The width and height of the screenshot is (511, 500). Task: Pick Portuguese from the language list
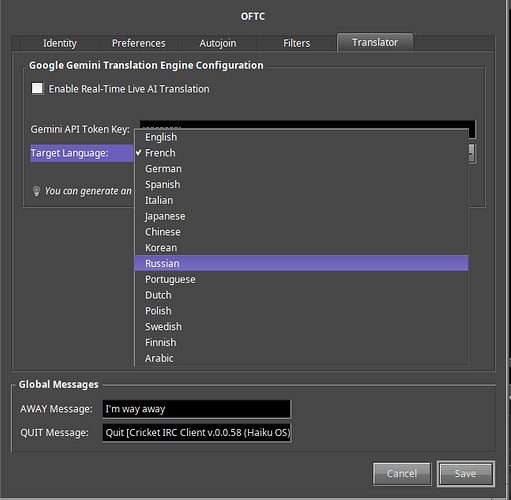pos(301,279)
